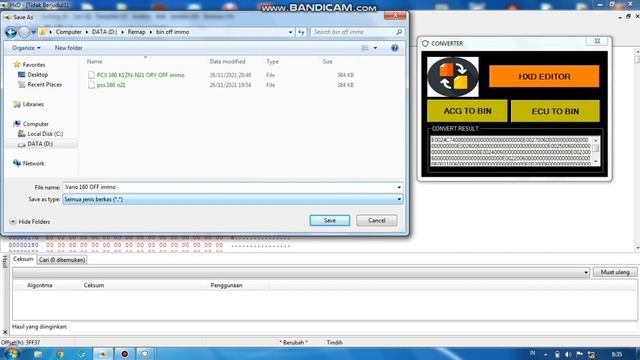
Task: Click the Ceksum column header in results
Action: tap(94, 285)
